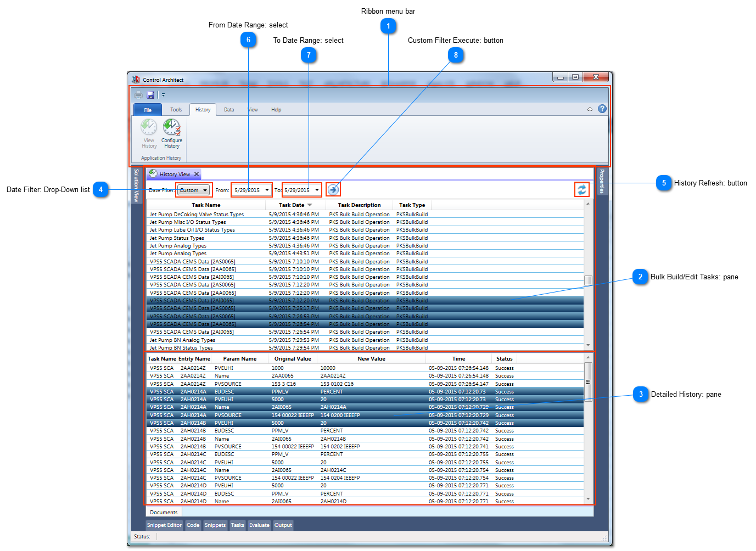Click the Status column header in details
The width and height of the screenshot is (756, 551).
coord(505,359)
